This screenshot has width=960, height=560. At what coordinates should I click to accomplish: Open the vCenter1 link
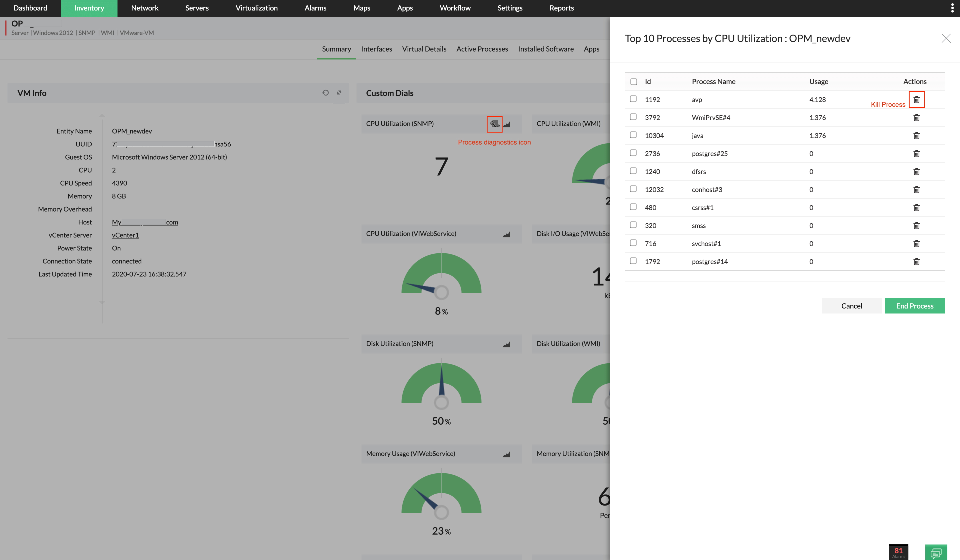125,235
